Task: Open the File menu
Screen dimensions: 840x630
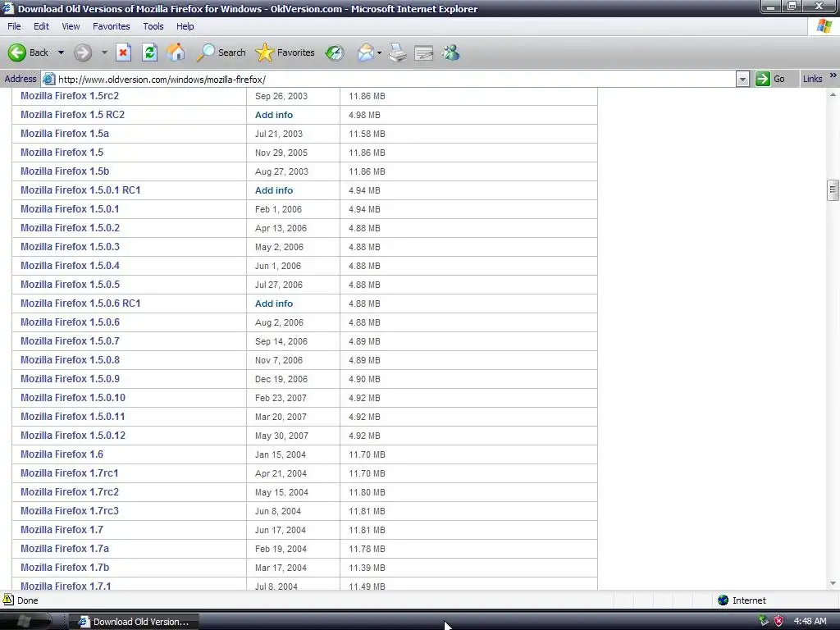Action: coord(15,26)
